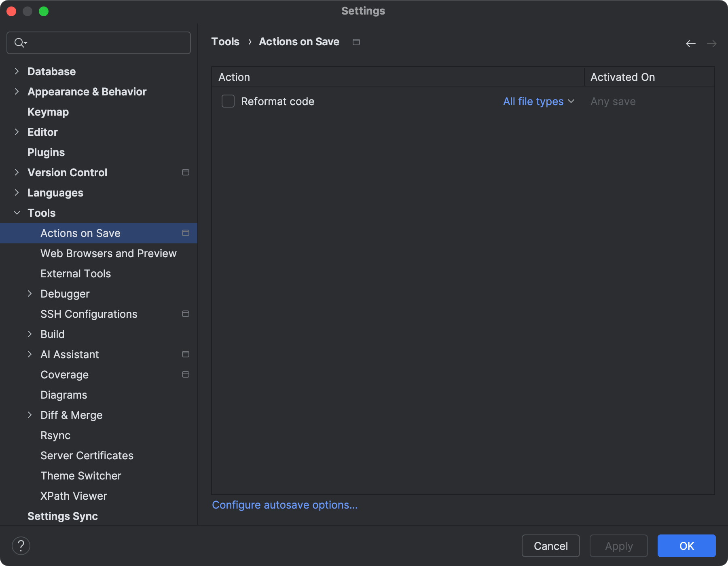This screenshot has height=566, width=728.
Task: Click the modified-settings icon next to Version Control
Action: pyautogui.click(x=186, y=172)
